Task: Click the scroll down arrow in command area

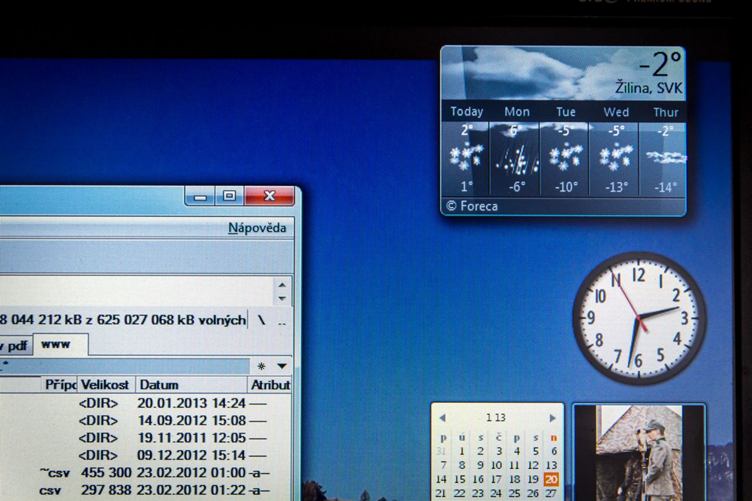Action: click(x=282, y=298)
